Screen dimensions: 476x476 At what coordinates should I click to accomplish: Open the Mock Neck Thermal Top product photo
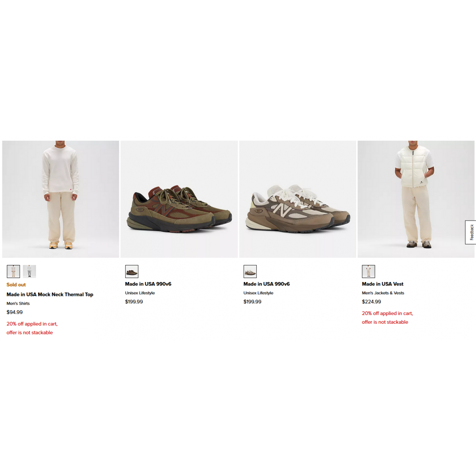(x=61, y=199)
